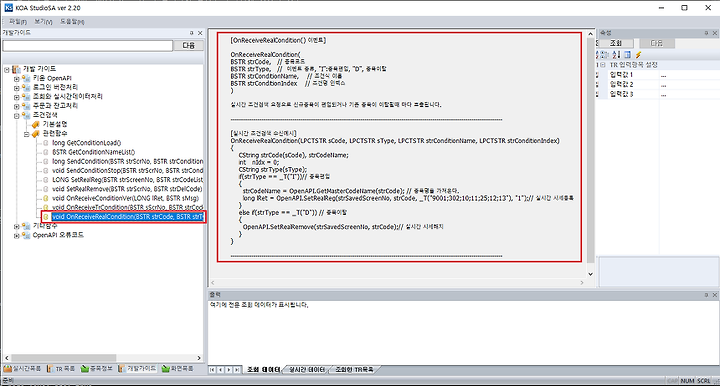This screenshot has width=720, height=386.
Task: Open the 도움말 menu
Action: click(72, 22)
